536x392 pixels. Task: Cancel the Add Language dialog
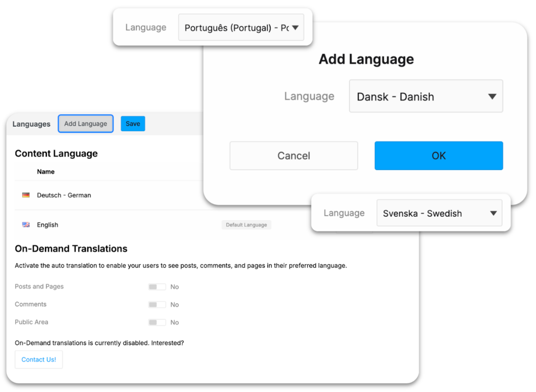tap(294, 155)
